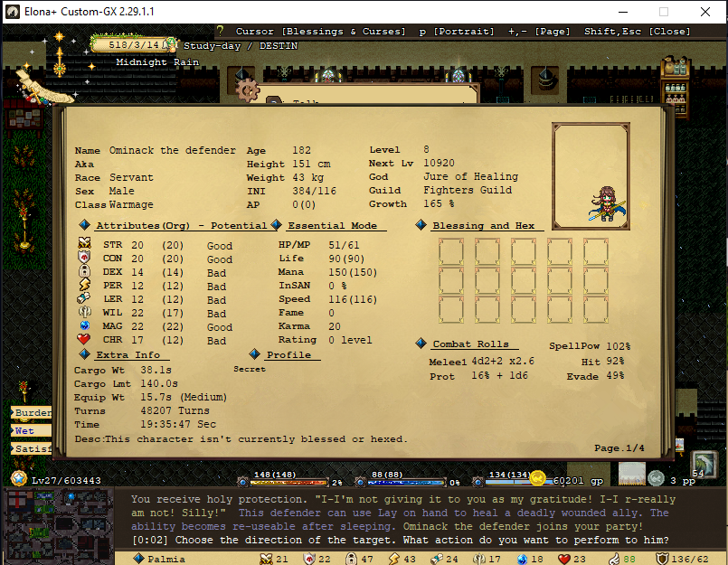Screen dimensions: 728x565
Task: Click the blue magic orb in bottom bar
Action: click(522, 559)
